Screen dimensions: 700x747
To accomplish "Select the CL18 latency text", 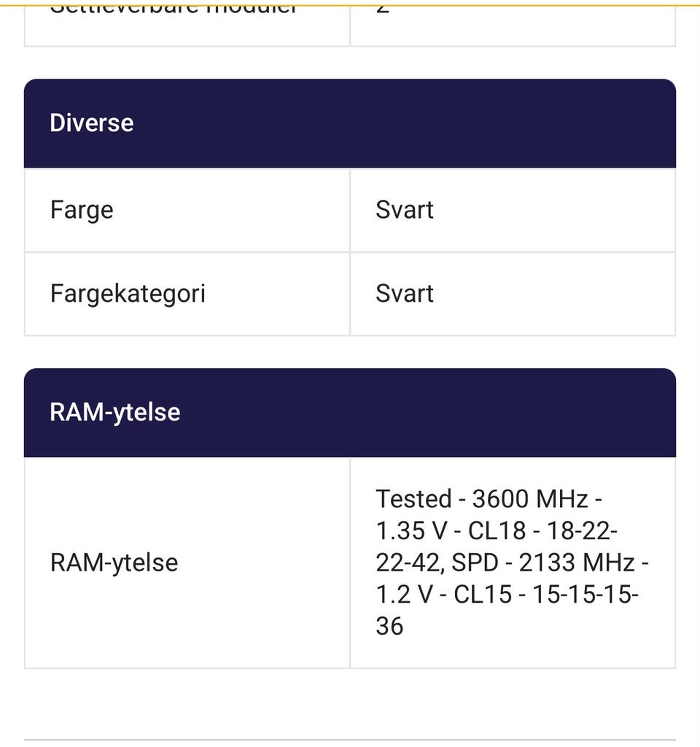I will [497, 531].
